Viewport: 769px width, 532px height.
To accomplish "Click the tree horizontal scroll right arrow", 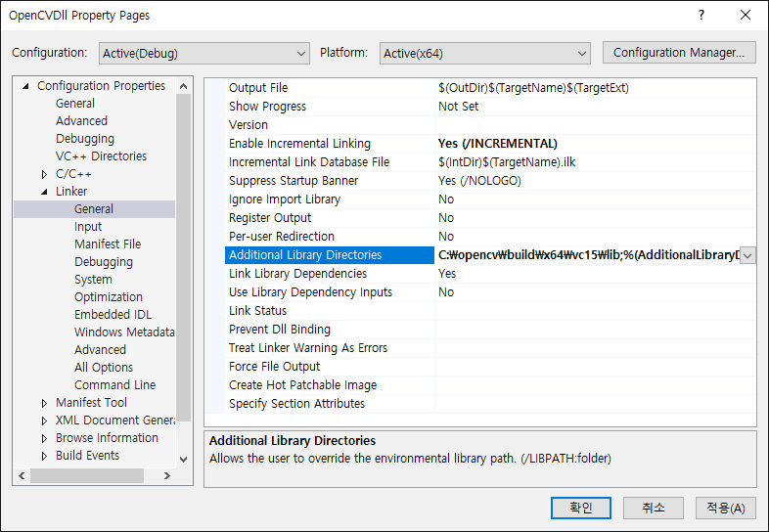I will tap(167, 475).
